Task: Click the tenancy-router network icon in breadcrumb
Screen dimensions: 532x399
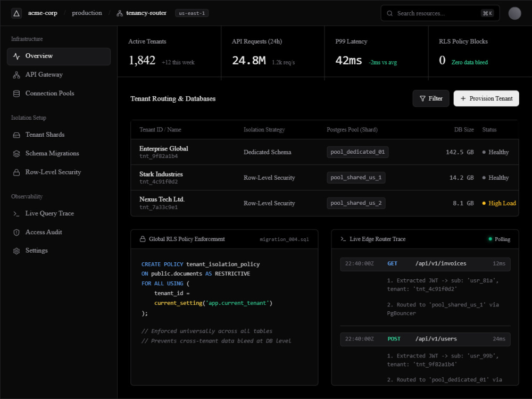Action: [119, 13]
